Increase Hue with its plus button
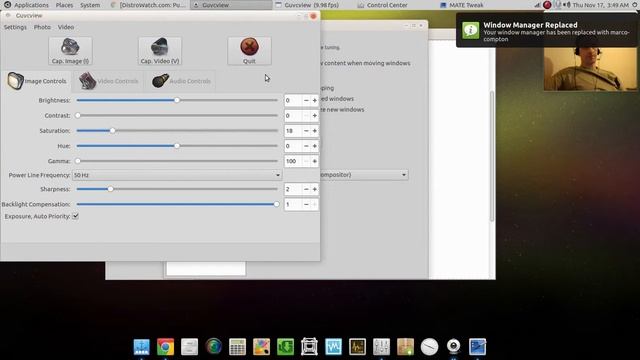640x360 pixels. 314,146
